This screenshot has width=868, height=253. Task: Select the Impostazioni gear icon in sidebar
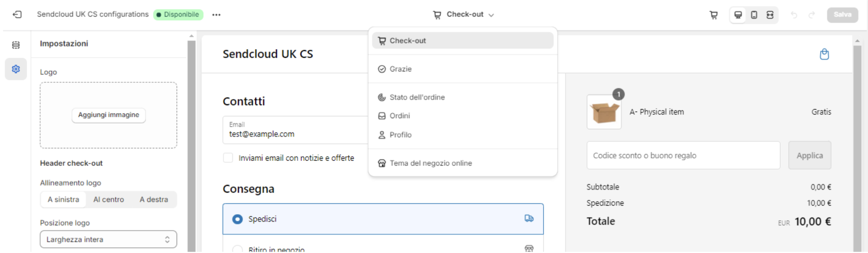point(16,69)
